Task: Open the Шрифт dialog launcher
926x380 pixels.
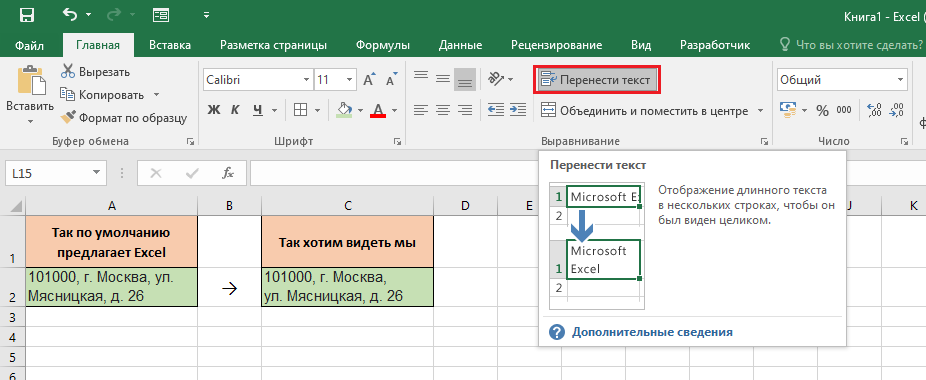Action: click(x=397, y=142)
